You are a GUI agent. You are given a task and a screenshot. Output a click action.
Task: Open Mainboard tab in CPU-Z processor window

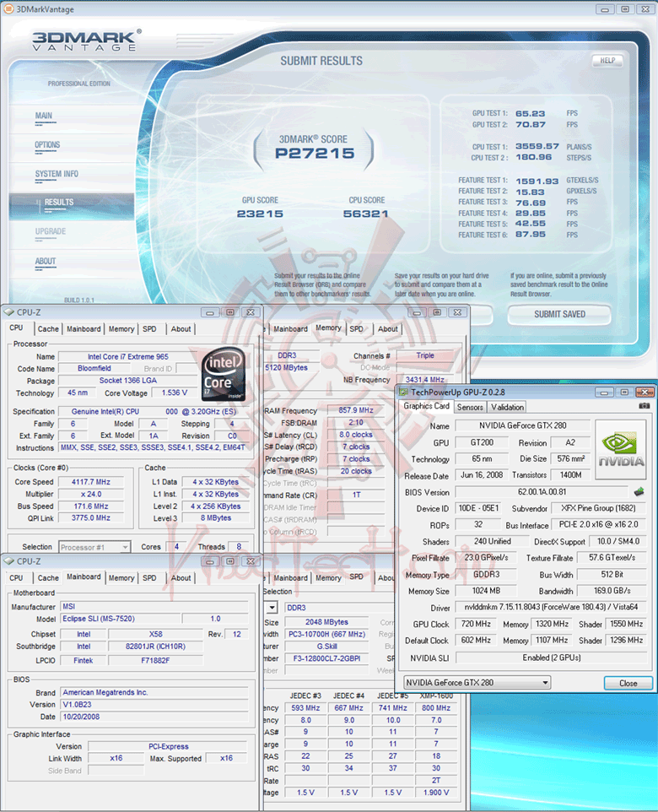tap(84, 329)
